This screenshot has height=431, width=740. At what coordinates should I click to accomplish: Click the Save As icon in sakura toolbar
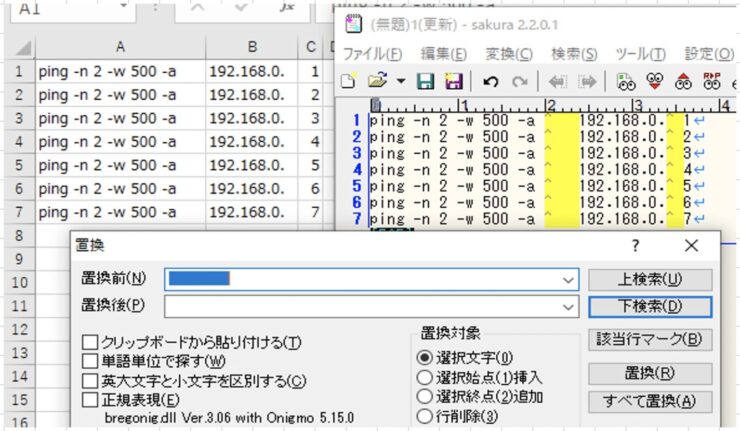point(453,81)
